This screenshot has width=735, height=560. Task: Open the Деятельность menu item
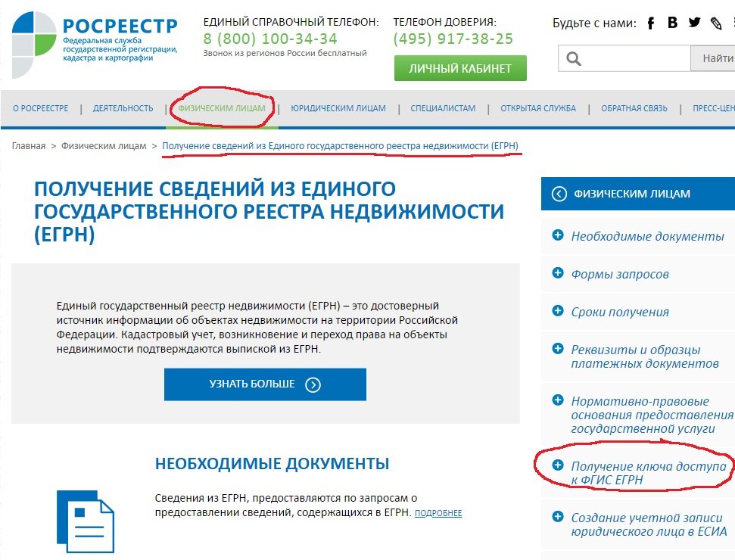pyautogui.click(x=123, y=108)
